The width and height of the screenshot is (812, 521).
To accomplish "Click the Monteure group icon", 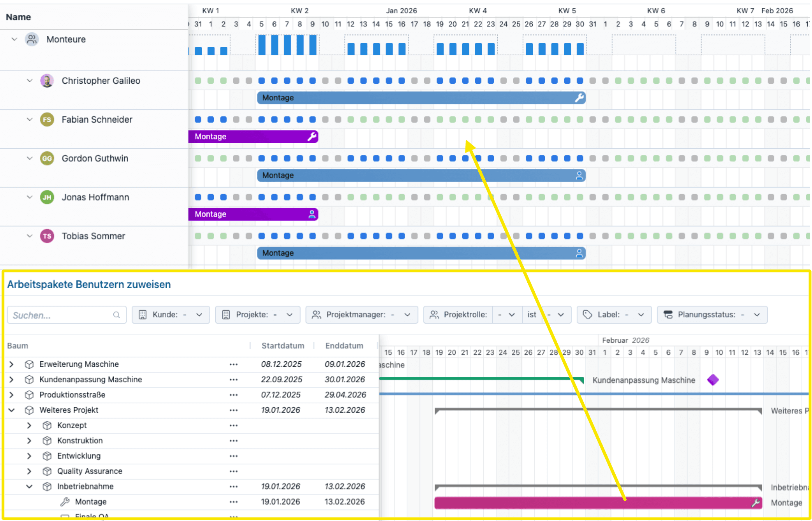I will [x=32, y=39].
